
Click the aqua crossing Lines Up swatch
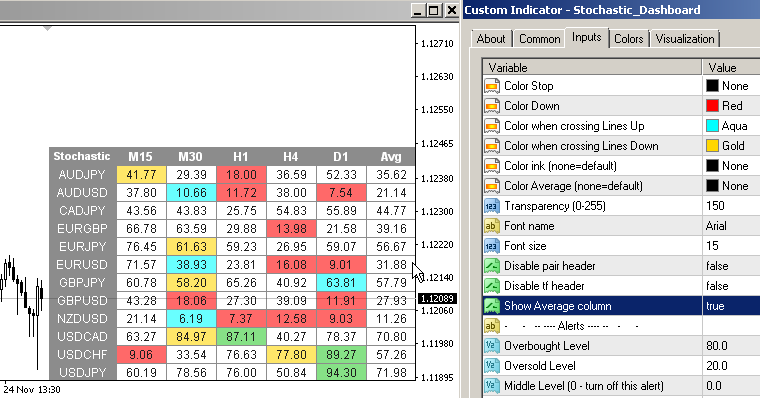pyautogui.click(x=712, y=126)
